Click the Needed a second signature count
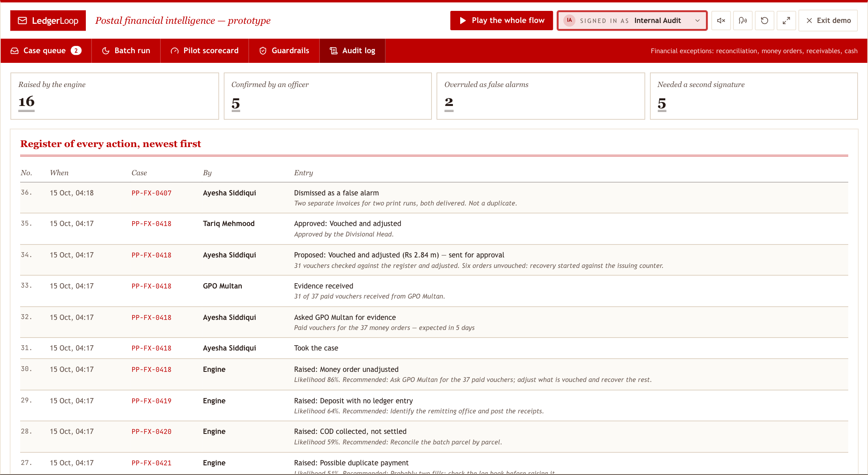This screenshot has height=475, width=868. coord(662,104)
